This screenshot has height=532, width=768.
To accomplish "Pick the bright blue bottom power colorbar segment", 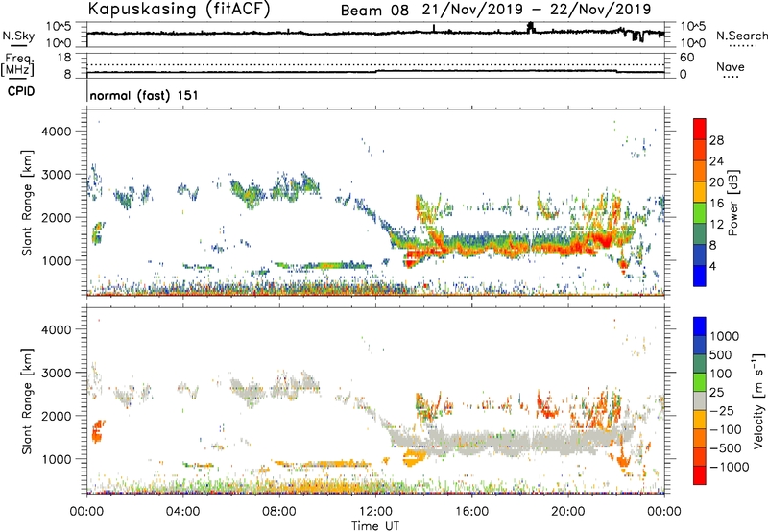I will (700, 276).
